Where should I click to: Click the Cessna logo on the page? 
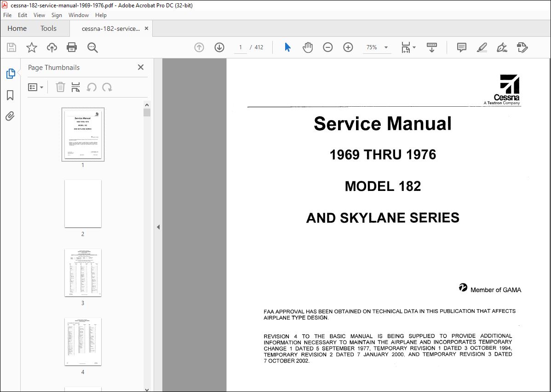click(503, 90)
